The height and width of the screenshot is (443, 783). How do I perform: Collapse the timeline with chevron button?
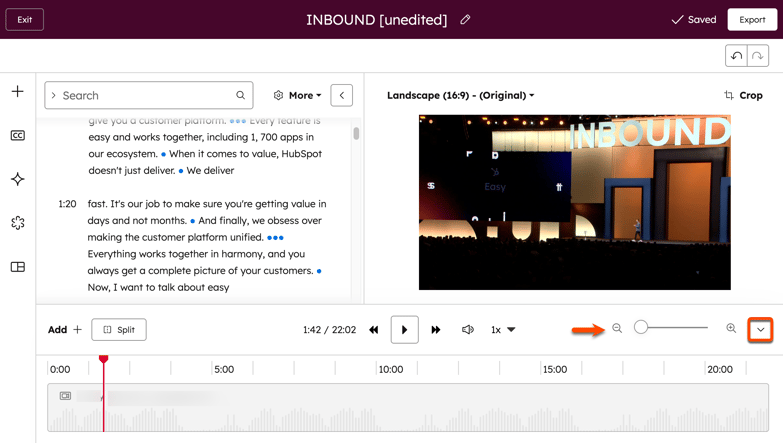click(x=760, y=329)
